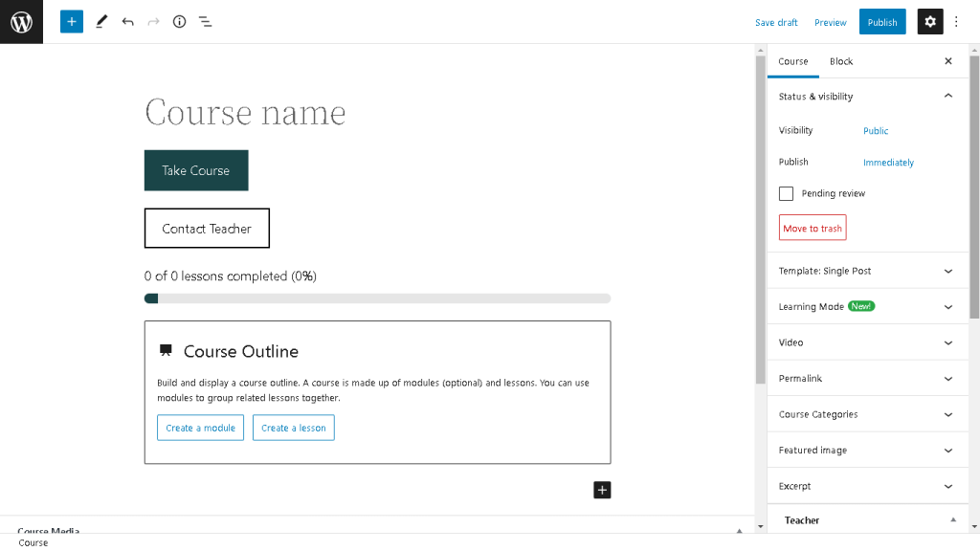Add a block below Course Outline
980x551 pixels.
click(602, 490)
